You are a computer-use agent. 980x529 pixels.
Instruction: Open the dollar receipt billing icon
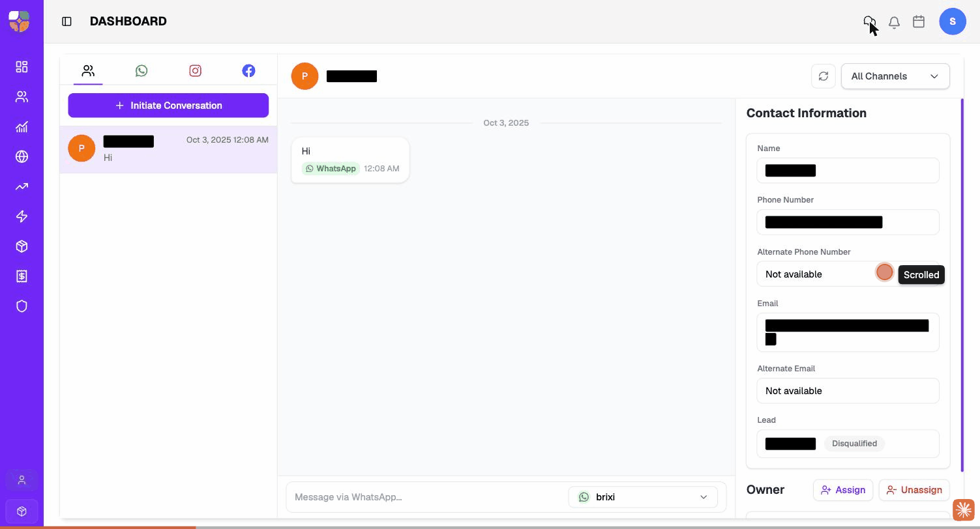pos(22,276)
